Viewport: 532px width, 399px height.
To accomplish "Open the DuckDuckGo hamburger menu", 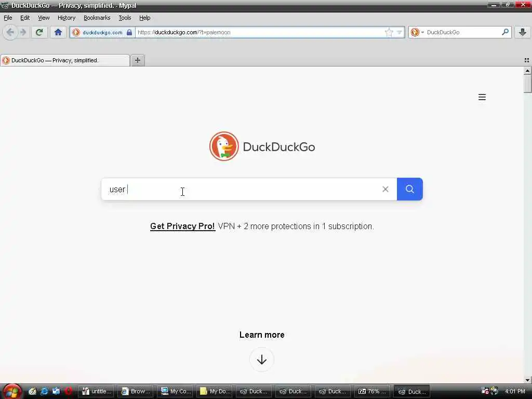I will (x=482, y=97).
